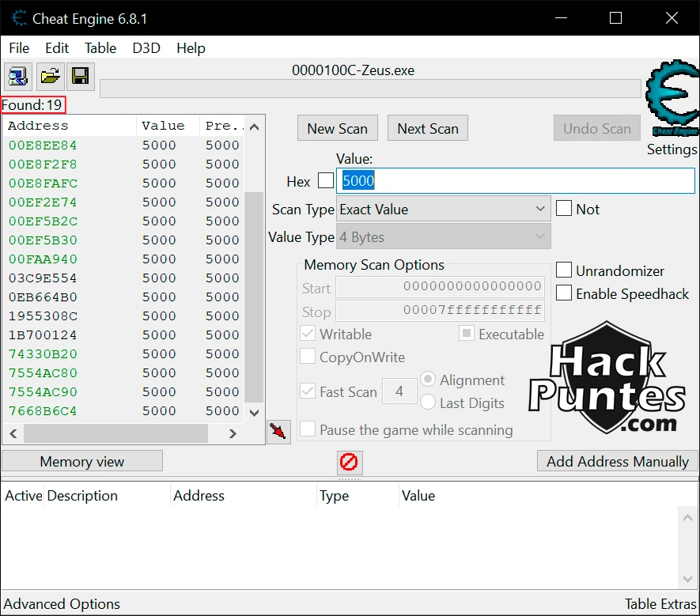Click the scan progress bar

[370, 89]
